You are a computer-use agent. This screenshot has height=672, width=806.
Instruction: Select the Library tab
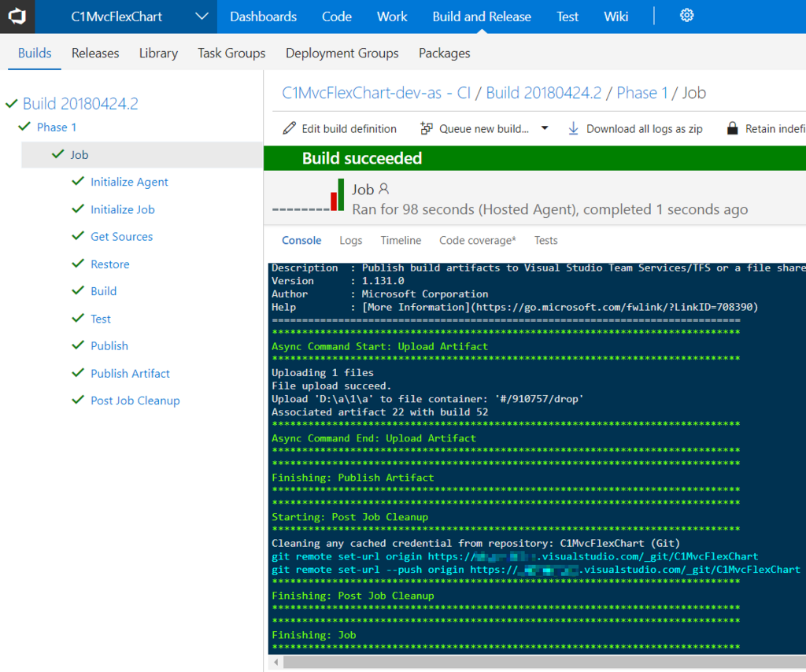click(x=158, y=53)
